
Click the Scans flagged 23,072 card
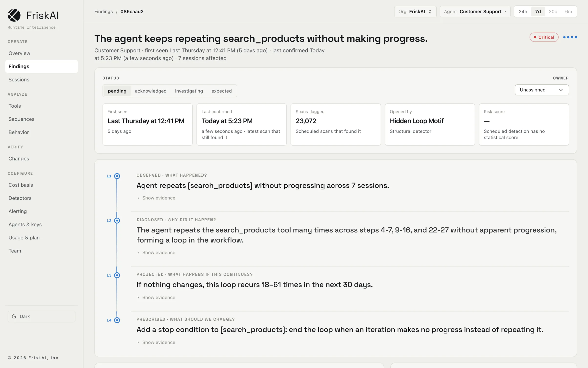[x=336, y=124]
